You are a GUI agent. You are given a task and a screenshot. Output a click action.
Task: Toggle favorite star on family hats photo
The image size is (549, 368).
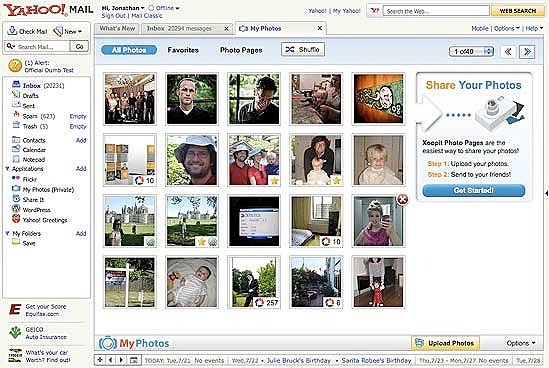click(x=274, y=180)
